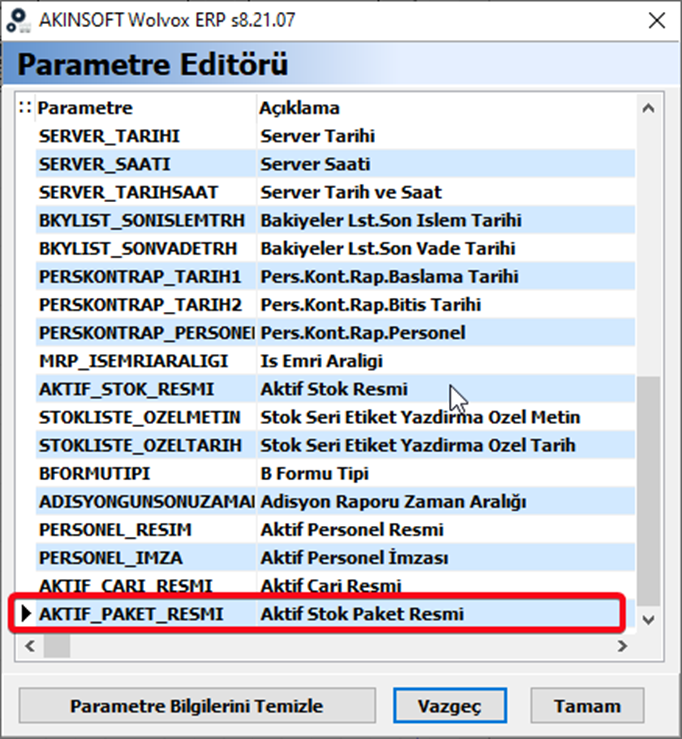
Task: Click the grid options icon beside Parametre header
Action: (x=25, y=107)
